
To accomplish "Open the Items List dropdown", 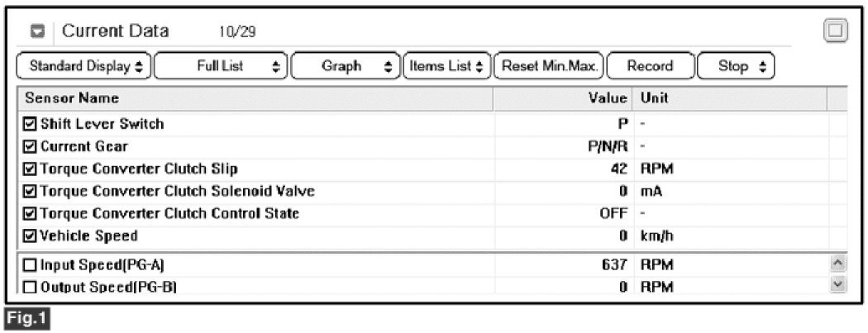I will click(x=447, y=66).
